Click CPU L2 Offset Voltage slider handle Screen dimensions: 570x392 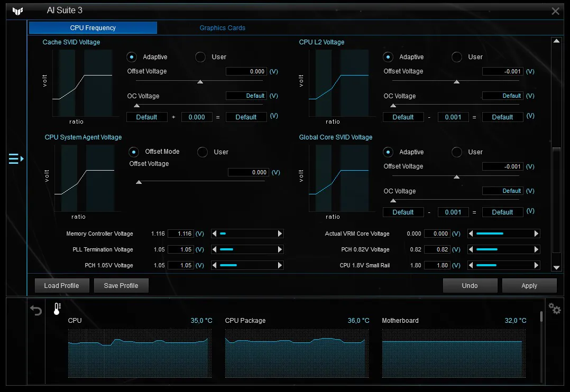pos(457,82)
